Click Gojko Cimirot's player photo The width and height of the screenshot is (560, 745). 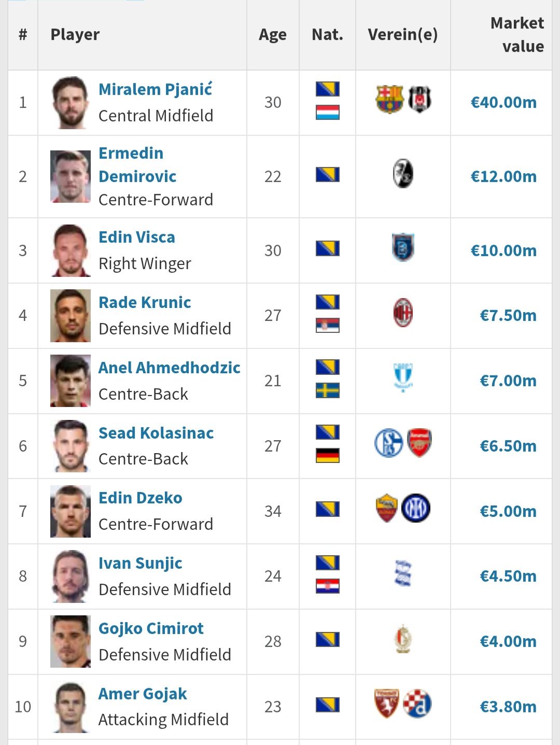pyautogui.click(x=71, y=641)
